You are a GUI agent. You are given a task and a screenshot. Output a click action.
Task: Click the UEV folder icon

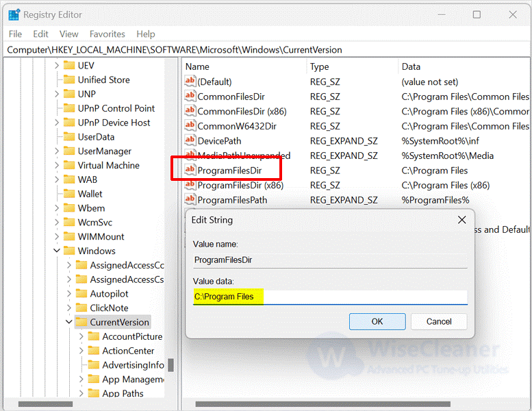click(69, 65)
